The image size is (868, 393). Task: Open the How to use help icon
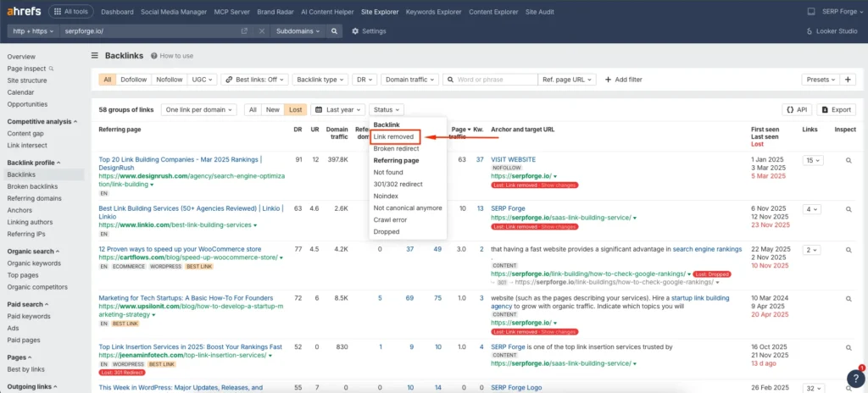[154, 56]
